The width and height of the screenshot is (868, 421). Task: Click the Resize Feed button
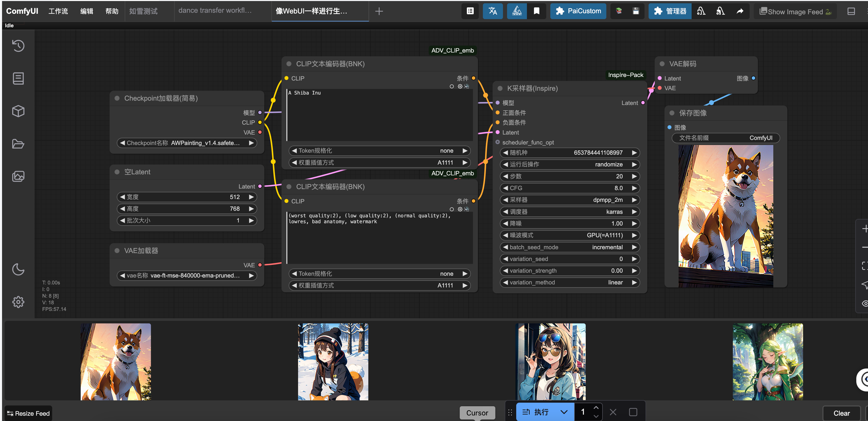click(28, 413)
